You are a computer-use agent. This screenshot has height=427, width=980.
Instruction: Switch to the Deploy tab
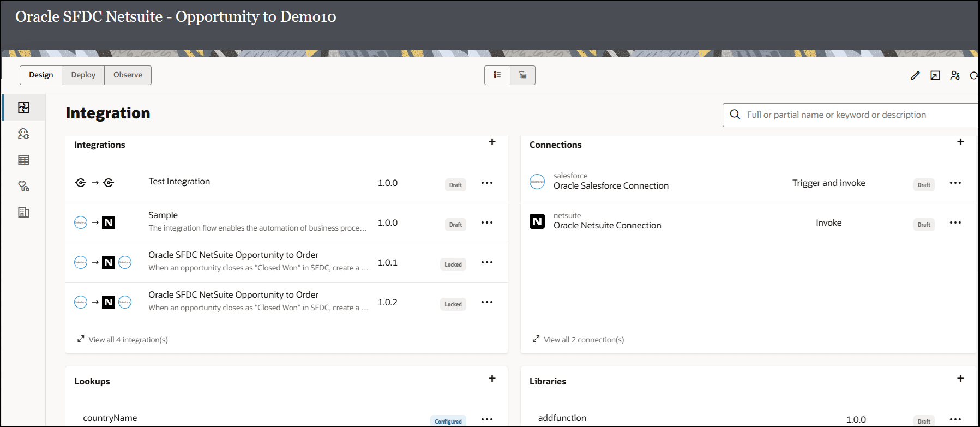pyautogui.click(x=83, y=75)
